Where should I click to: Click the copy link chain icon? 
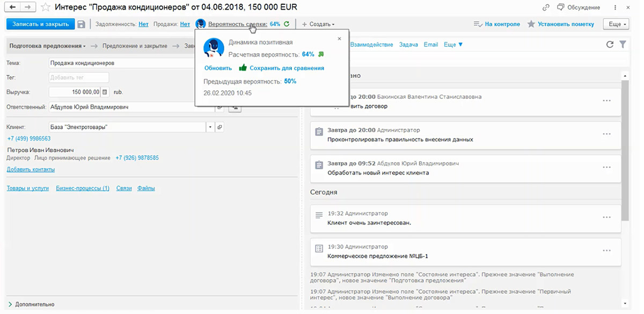click(x=546, y=8)
